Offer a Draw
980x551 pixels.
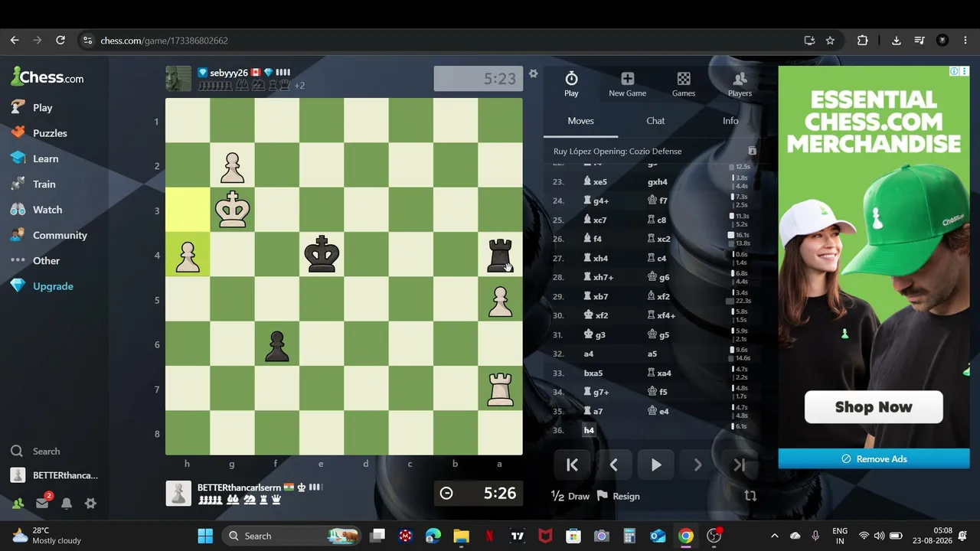[570, 496]
